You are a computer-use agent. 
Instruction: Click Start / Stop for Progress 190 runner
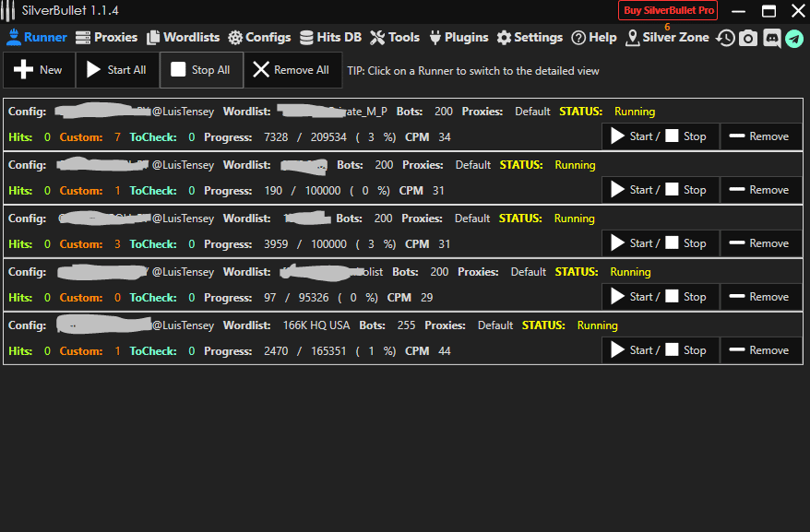661,190
